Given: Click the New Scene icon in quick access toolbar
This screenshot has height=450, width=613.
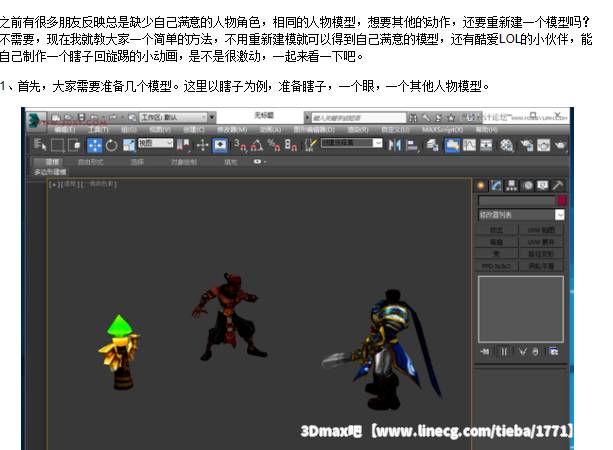Looking at the screenshot, I should coord(56,117).
